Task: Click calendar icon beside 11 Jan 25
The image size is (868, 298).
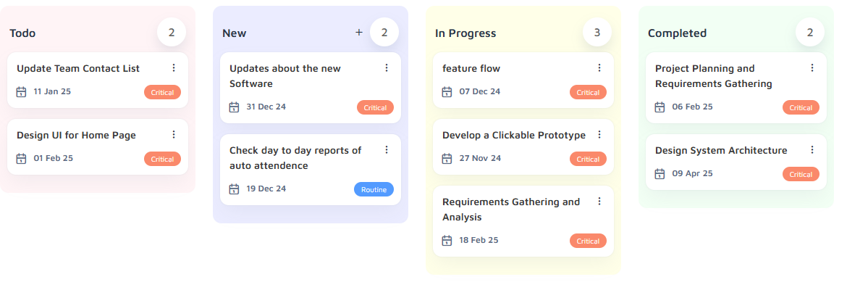Action: click(21, 92)
